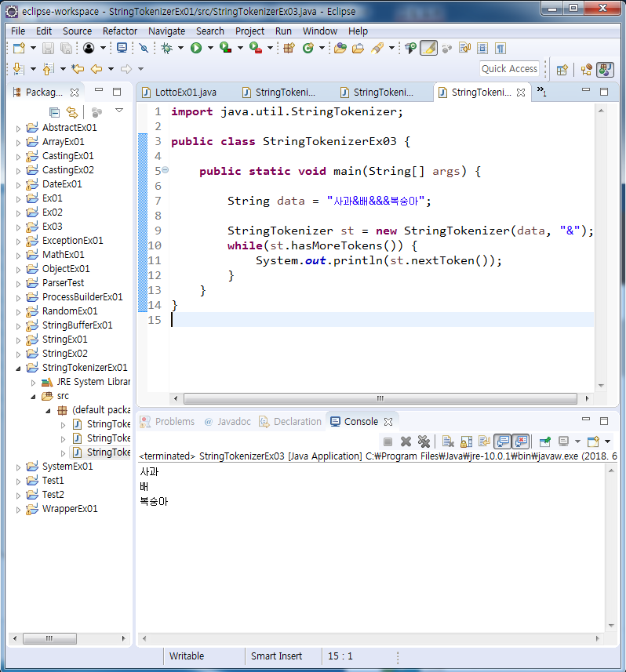Click the Next Annotation icon
This screenshot has width=626, height=672.
click(x=18, y=68)
